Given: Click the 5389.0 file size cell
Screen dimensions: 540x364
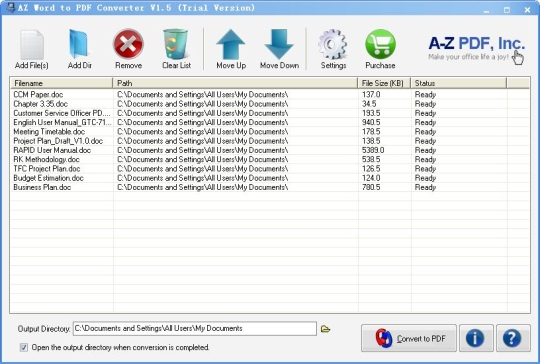Looking at the screenshot, I should coord(373,150).
